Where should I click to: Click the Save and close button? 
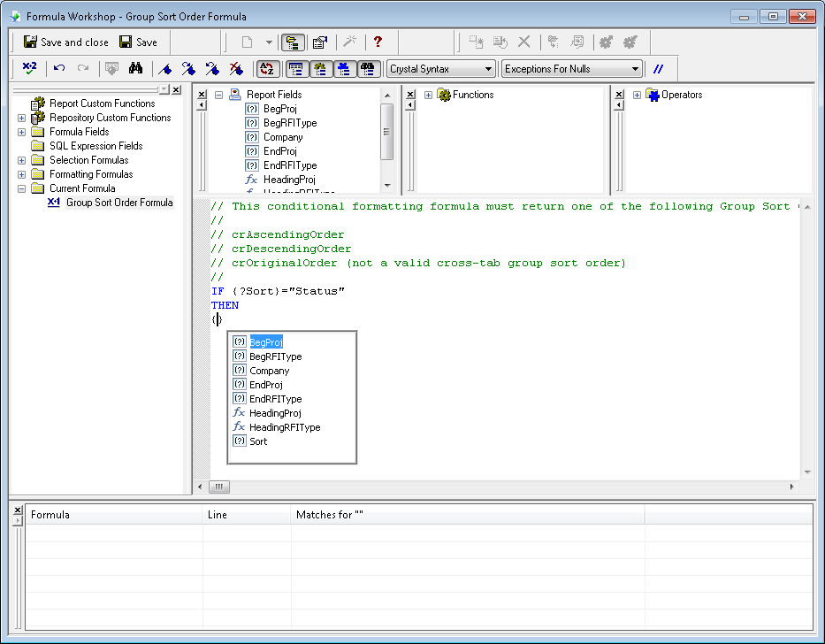(x=65, y=42)
